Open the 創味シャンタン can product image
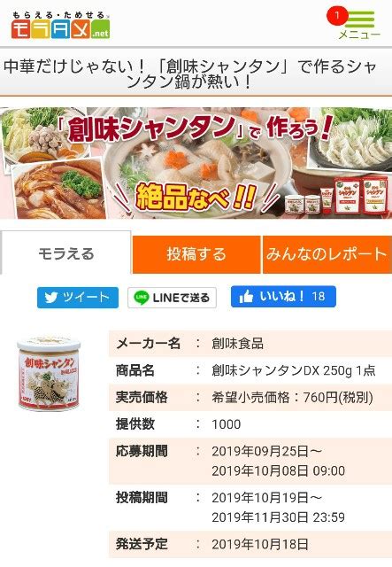This screenshot has height=567, width=392. point(49,374)
